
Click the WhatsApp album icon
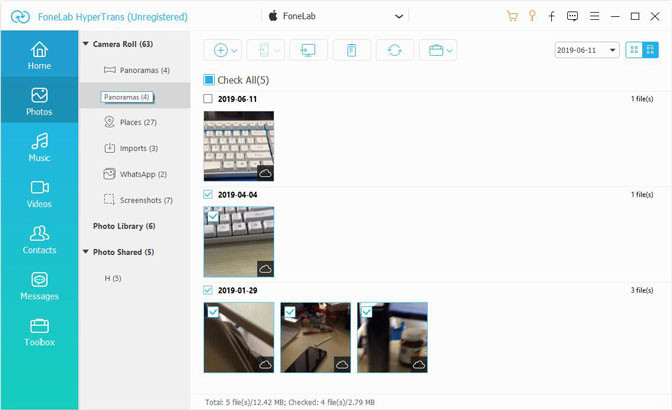[x=109, y=174]
